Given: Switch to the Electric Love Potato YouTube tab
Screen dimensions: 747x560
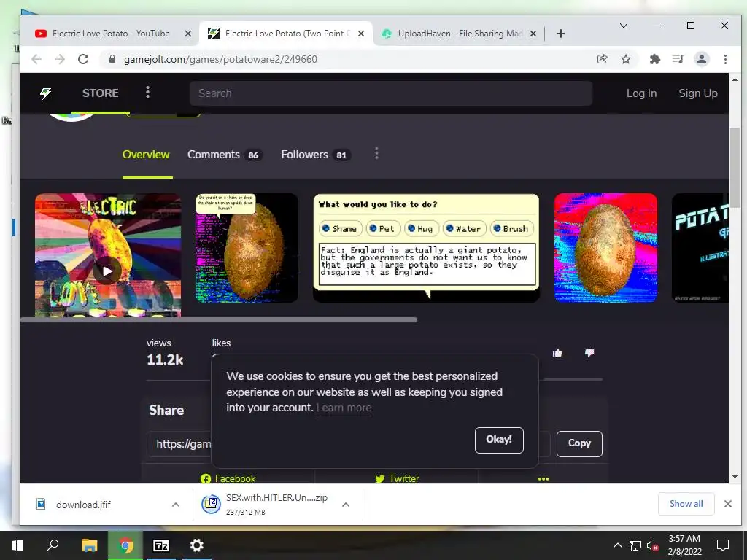Looking at the screenshot, I should coord(111,34).
